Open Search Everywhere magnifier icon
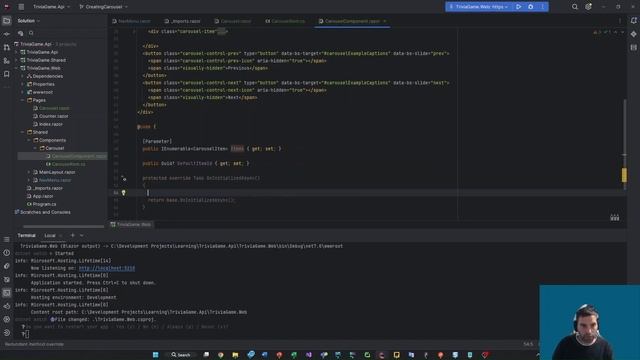 (575, 7)
